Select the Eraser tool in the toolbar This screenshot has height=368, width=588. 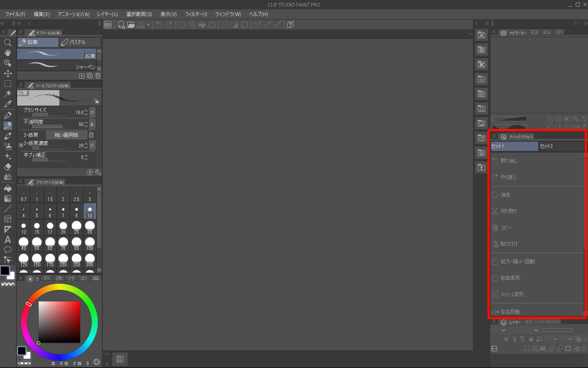click(7, 167)
